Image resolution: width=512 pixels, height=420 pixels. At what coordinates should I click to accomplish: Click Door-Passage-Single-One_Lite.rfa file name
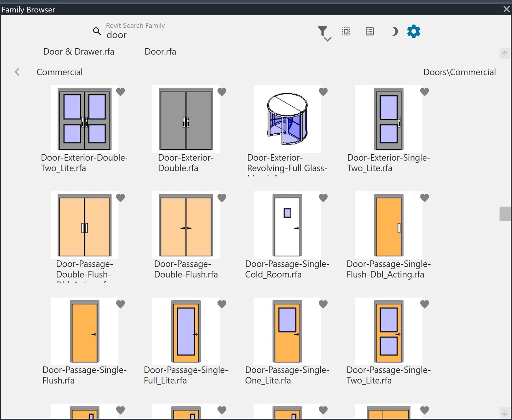[x=287, y=375]
